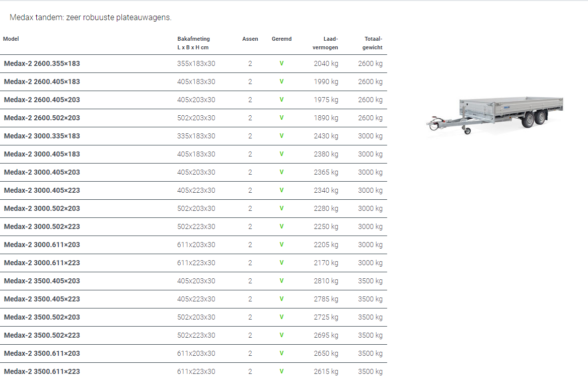
Task: Select model Medax-2 3000.335×183
Action: (42, 136)
